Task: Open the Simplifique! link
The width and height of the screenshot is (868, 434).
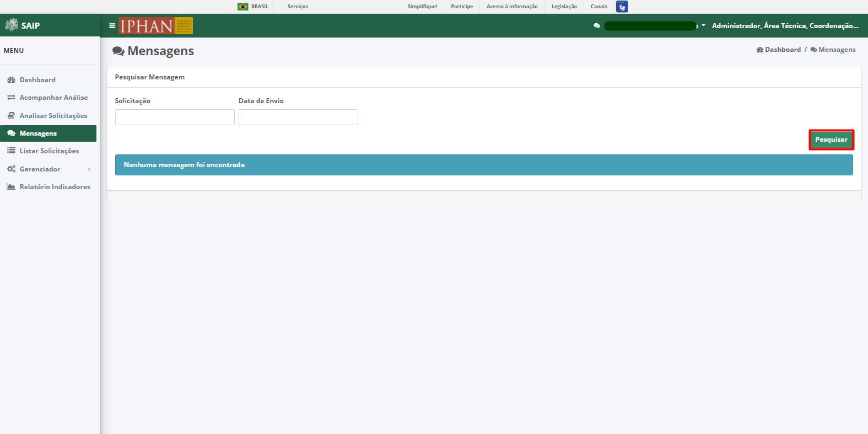Action: [422, 7]
